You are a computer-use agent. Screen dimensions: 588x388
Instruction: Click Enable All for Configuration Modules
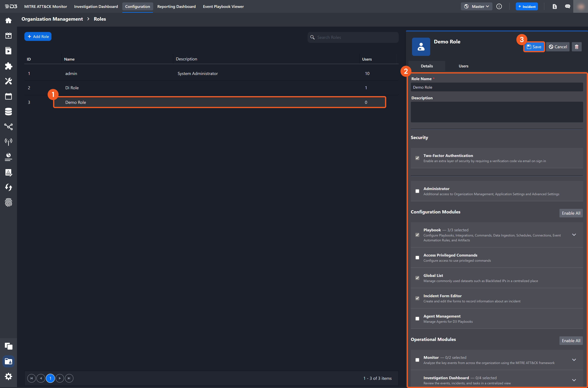[x=571, y=213]
